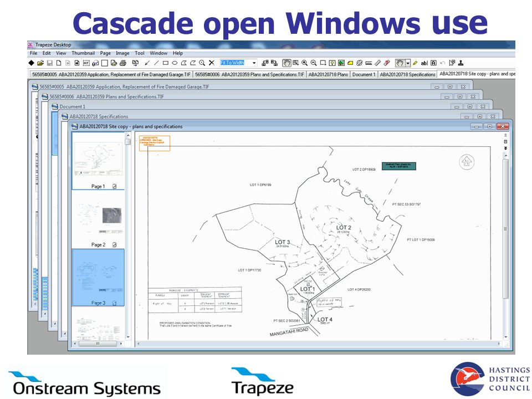
Task: Close the Site copy plans window
Action: (503, 126)
